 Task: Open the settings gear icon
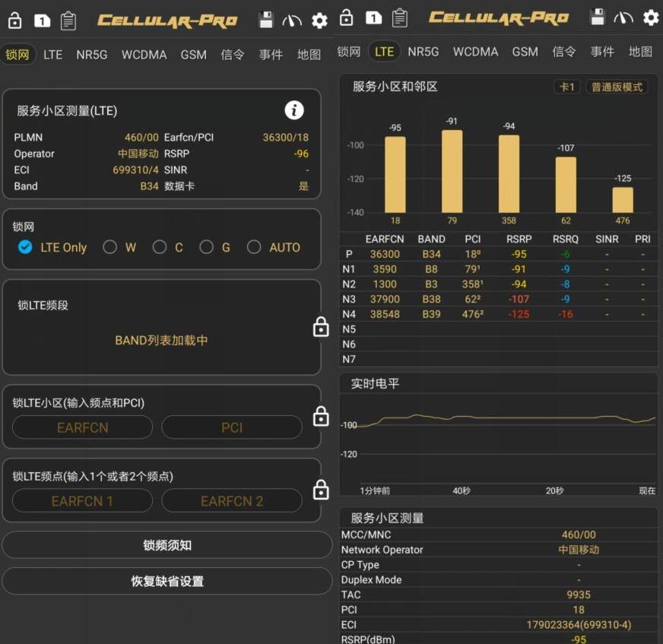tap(319, 21)
